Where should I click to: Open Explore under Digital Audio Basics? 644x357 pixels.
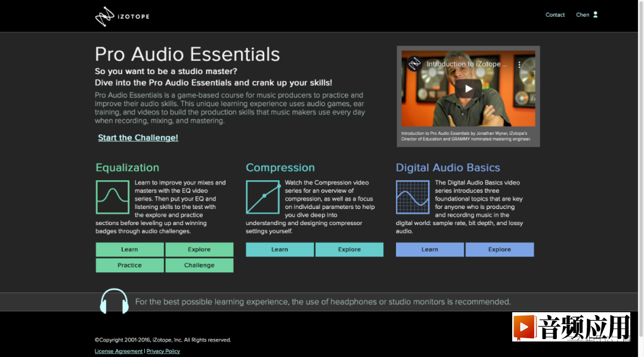500,250
